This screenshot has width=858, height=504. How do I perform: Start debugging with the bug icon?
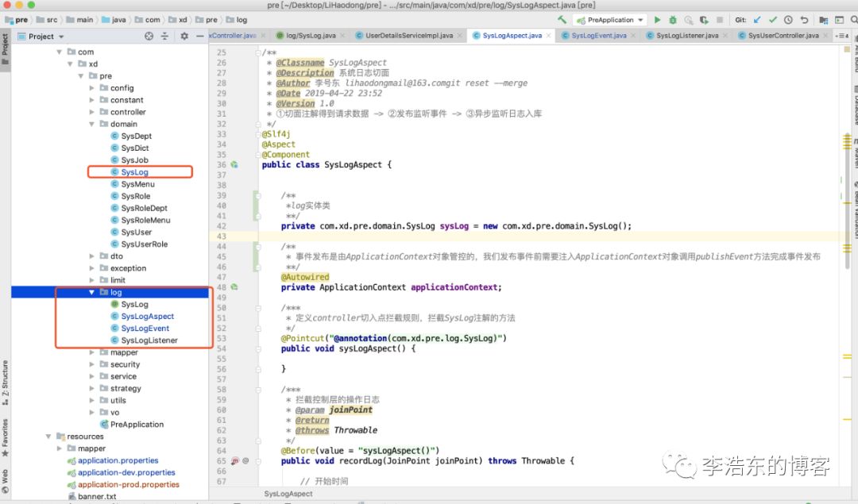[673, 20]
